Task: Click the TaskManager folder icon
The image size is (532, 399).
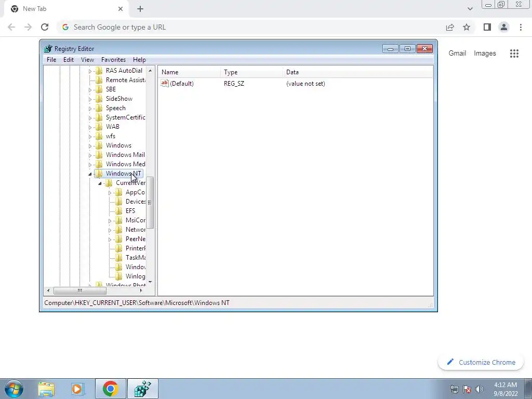Action: (119, 258)
